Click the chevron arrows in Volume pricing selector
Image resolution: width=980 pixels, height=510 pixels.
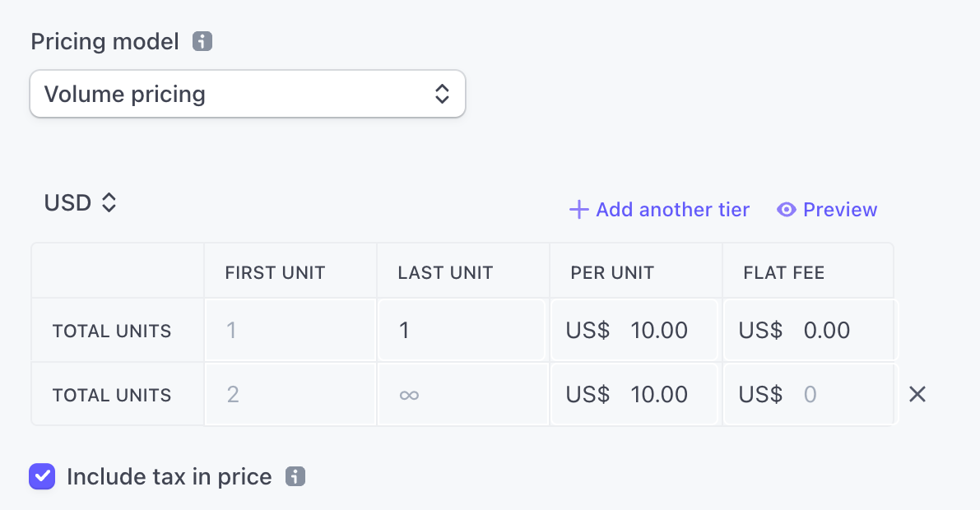442,94
